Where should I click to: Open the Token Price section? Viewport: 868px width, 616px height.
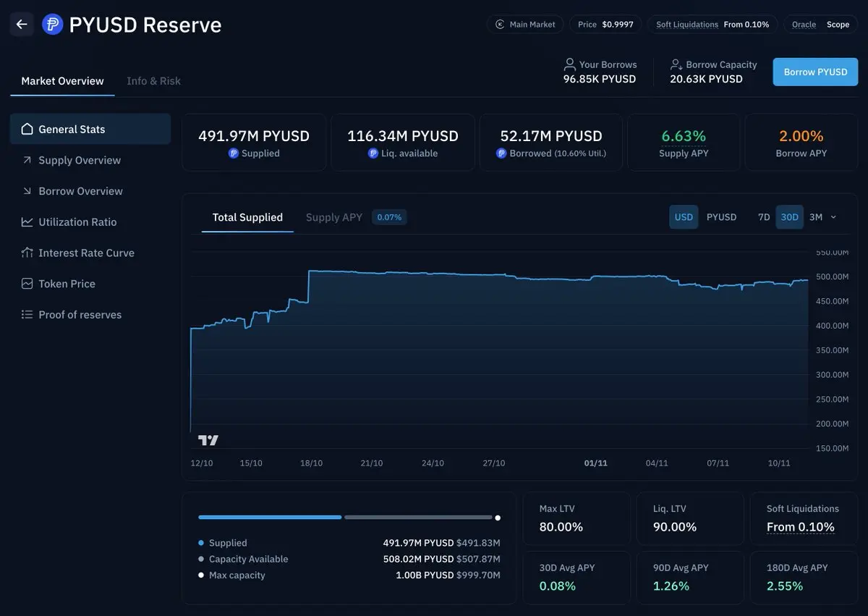click(x=67, y=284)
